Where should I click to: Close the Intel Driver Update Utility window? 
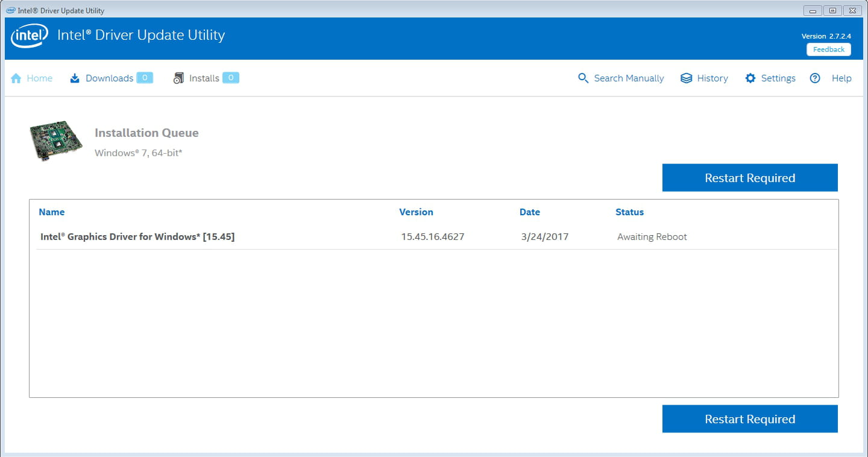coord(852,10)
